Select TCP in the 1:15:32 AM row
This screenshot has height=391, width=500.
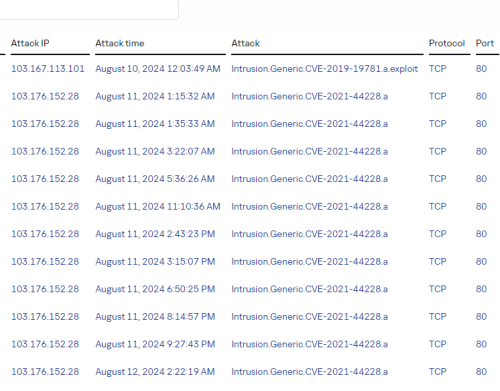(437, 96)
